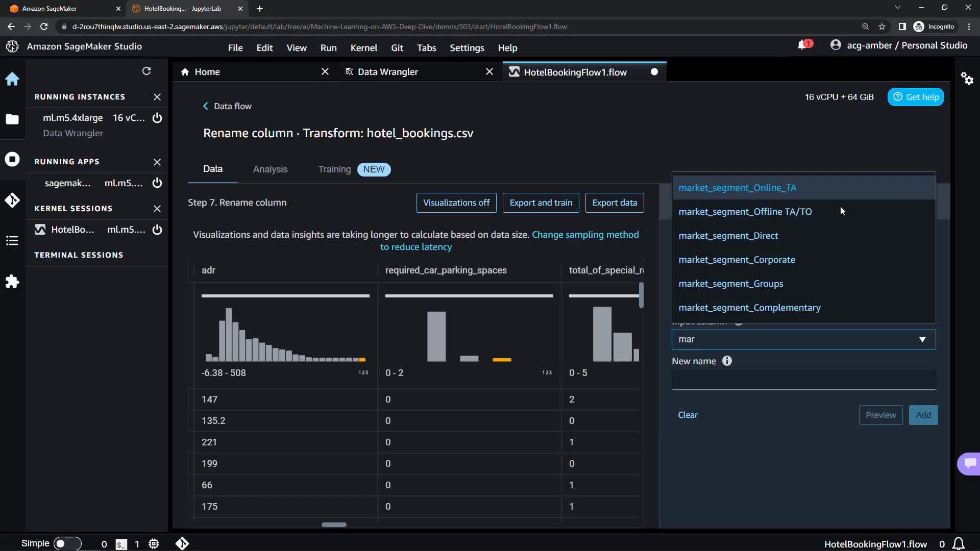980x551 pixels.
Task: Shut down the ml.m5.4xlarge instance
Action: [x=157, y=118]
